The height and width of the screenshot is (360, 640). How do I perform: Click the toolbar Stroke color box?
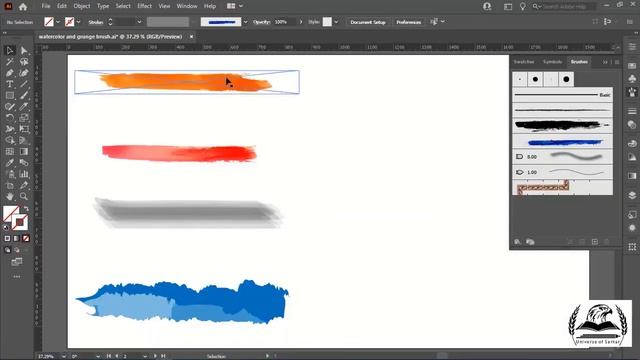[x=20, y=223]
